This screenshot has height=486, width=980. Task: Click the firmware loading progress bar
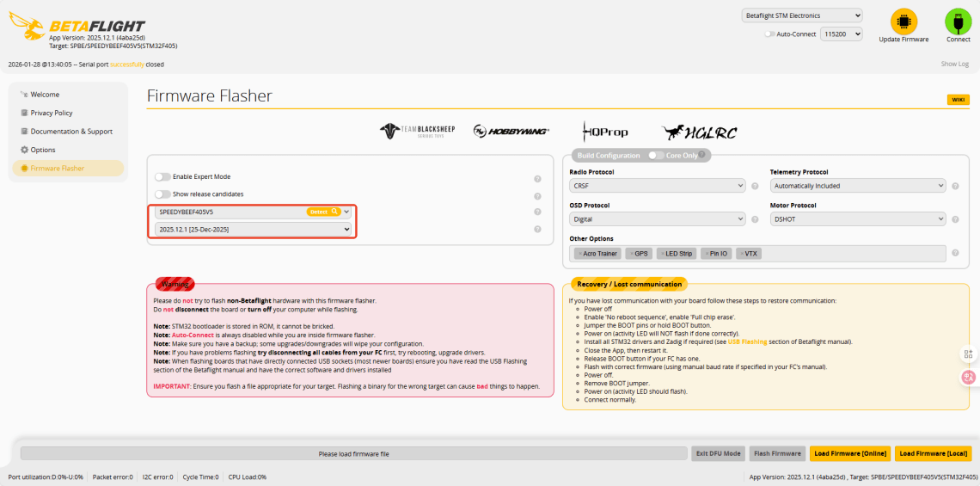pos(354,453)
